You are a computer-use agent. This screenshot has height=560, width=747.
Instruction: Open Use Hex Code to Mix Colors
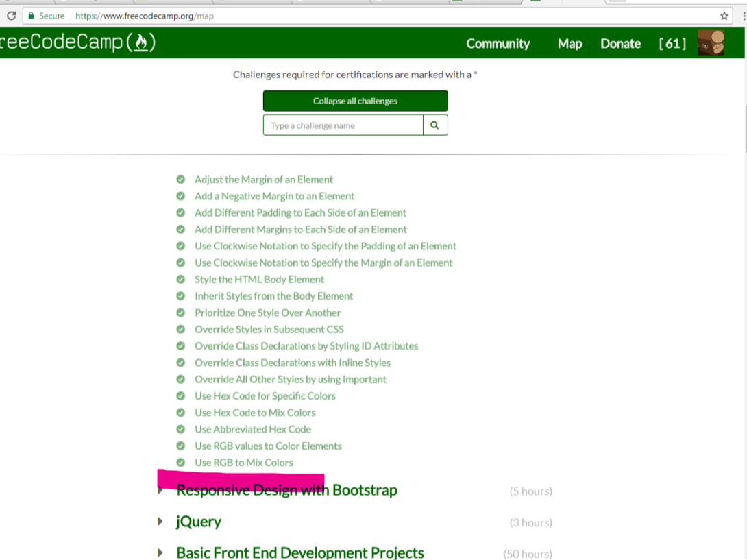[255, 413]
